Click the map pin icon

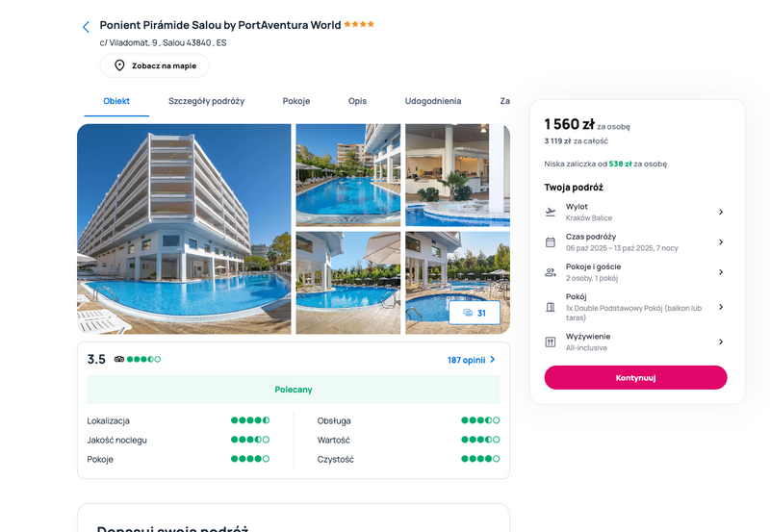pyautogui.click(x=119, y=65)
